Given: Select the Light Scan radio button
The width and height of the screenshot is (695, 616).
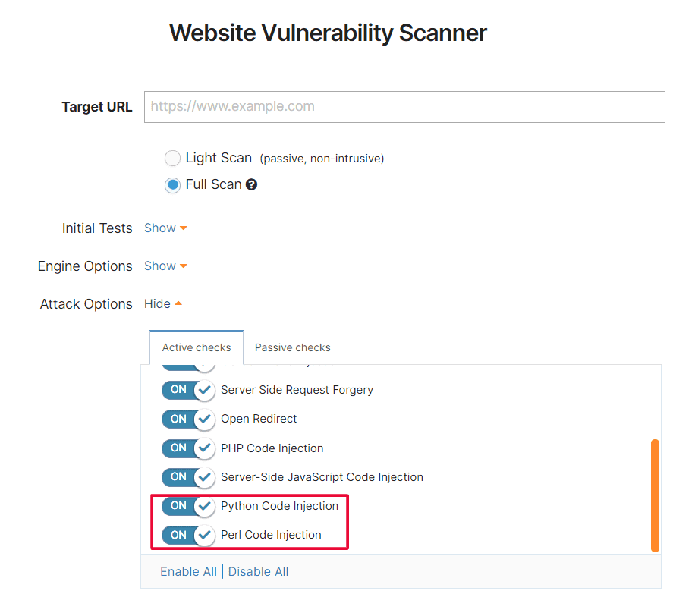Looking at the screenshot, I should 172,158.
